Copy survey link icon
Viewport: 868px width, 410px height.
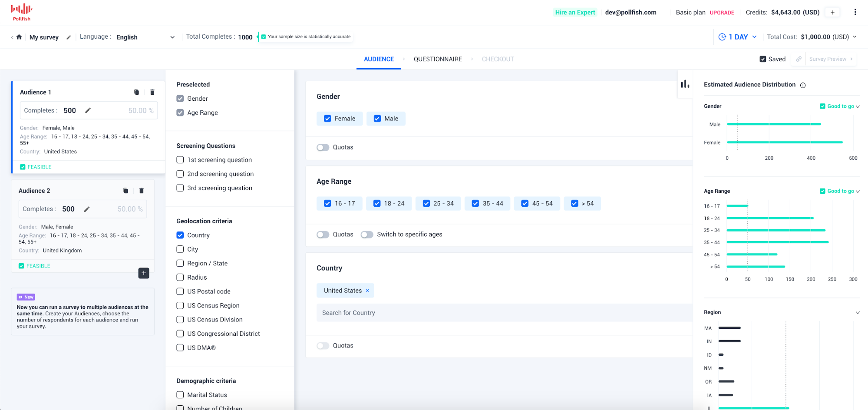pos(799,59)
